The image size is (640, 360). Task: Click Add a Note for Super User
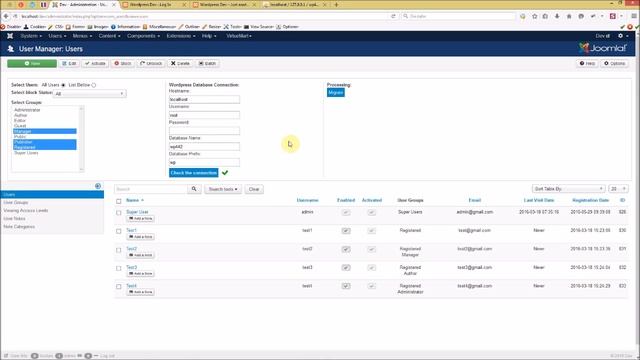tap(140, 219)
